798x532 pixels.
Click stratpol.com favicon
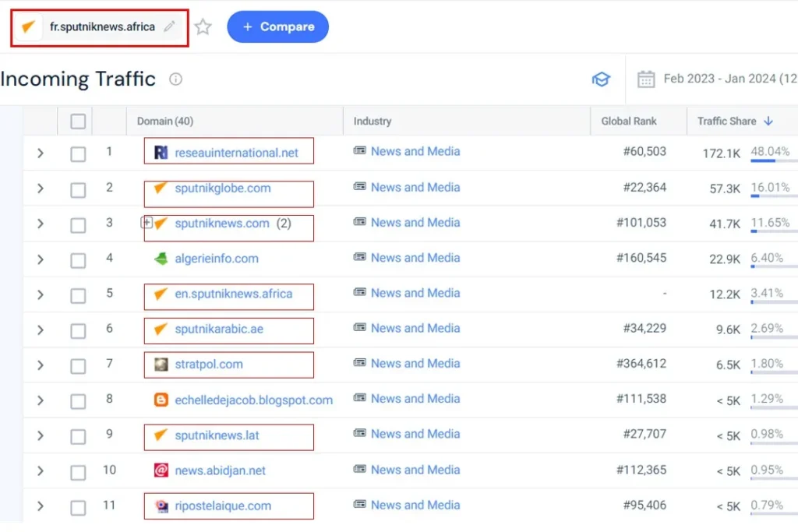(161, 365)
